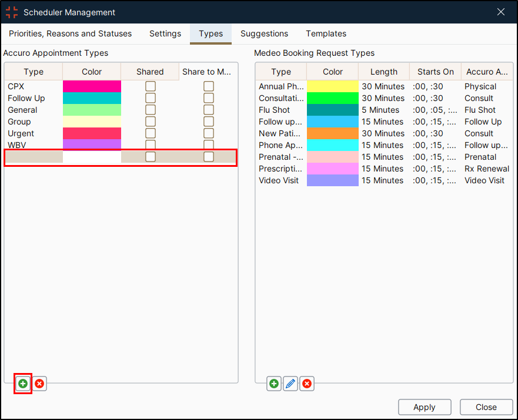Toggle Share to Medeo for Group type

pos(209,122)
